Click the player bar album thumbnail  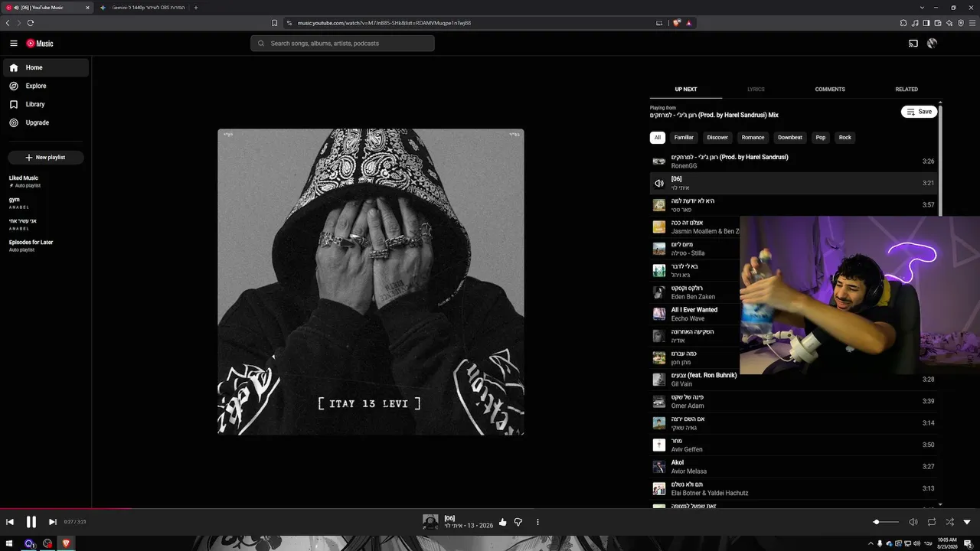[430, 522]
